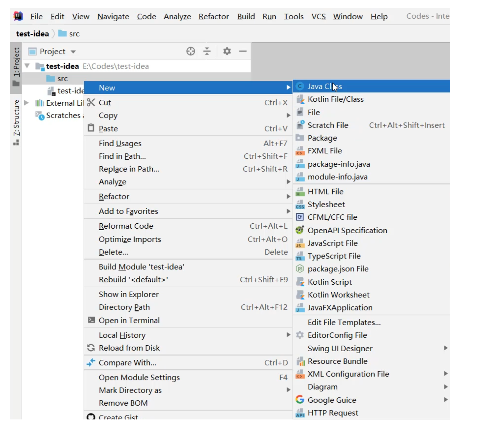Choose Kotlin Worksheet from New submenu

coord(372,294)
